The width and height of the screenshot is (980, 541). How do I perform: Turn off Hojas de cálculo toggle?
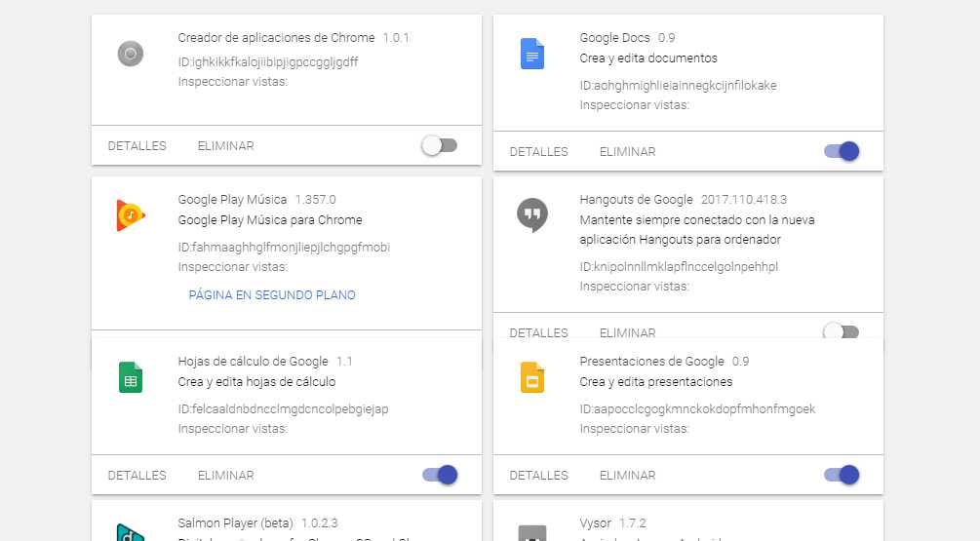click(439, 475)
